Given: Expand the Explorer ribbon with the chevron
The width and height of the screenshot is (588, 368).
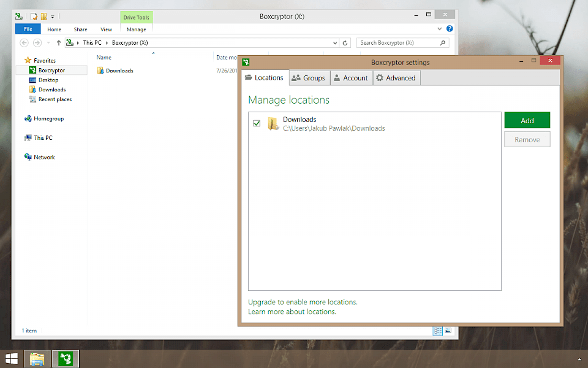Looking at the screenshot, I should [440, 29].
